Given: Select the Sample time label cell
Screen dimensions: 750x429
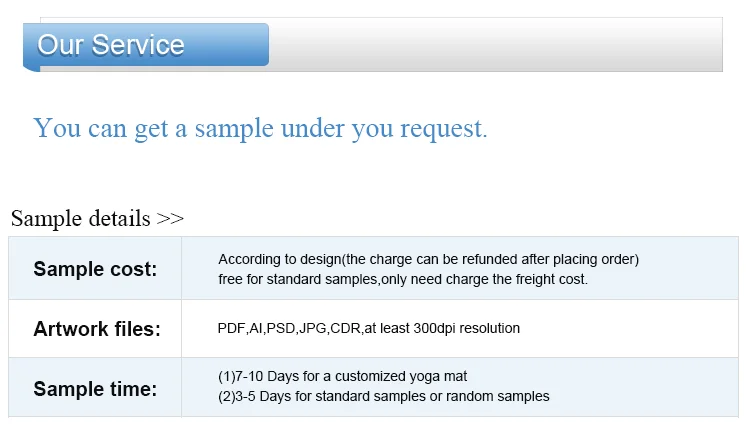Looking at the screenshot, I should [x=95, y=388].
